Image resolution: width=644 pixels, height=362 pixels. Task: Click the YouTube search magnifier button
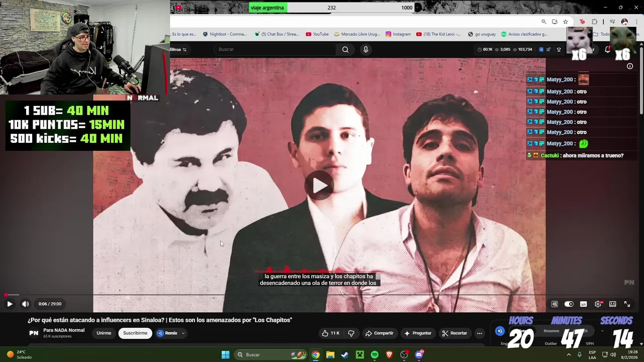(x=345, y=49)
